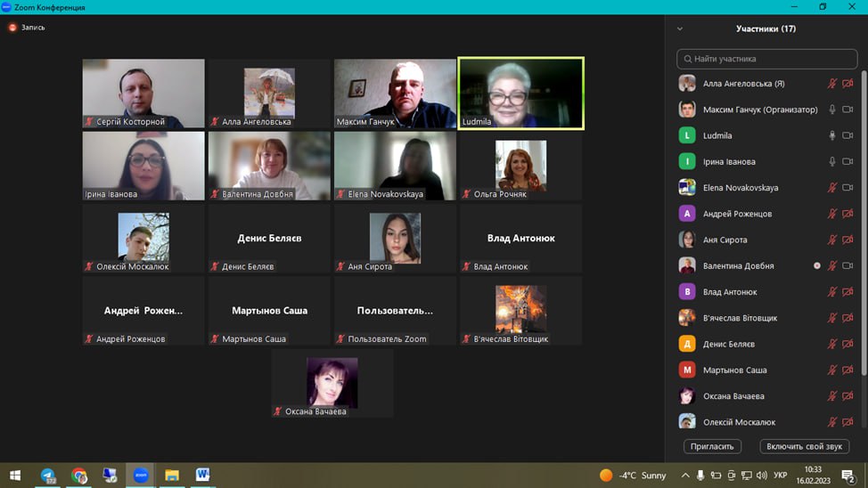Viewport: 868px width, 488px height.
Task: Click muted mic icon for В'ячеслав Вітовщик in list
Action: coord(832,318)
